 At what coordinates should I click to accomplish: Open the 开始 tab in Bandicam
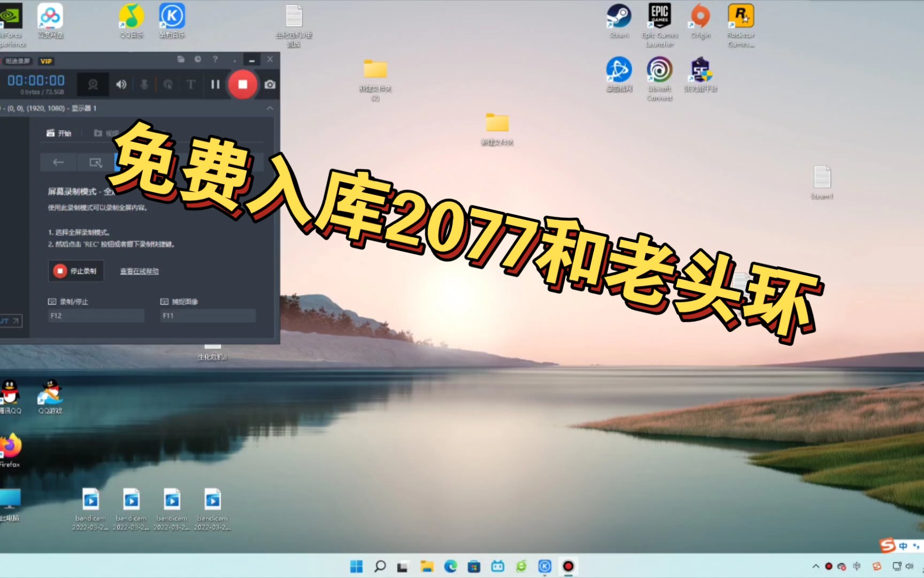click(59, 133)
